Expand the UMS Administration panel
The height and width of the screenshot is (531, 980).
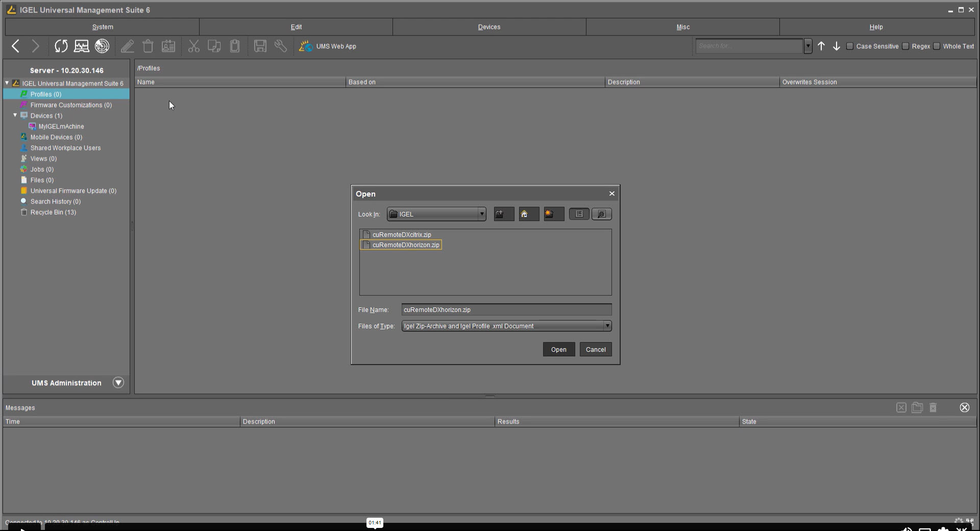point(118,383)
